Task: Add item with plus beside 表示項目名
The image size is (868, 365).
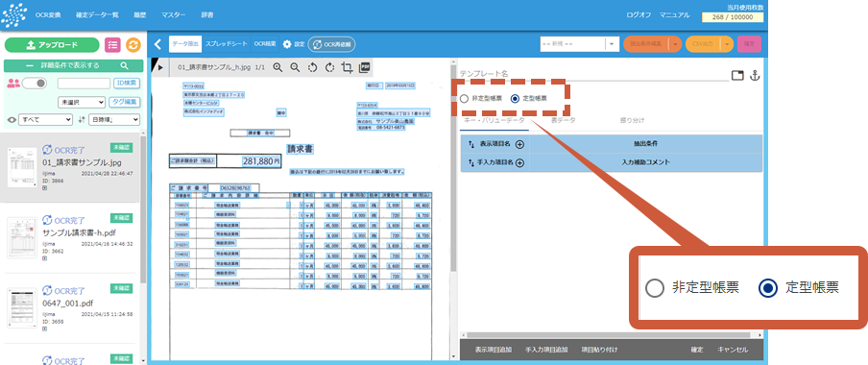Action: 519,144
